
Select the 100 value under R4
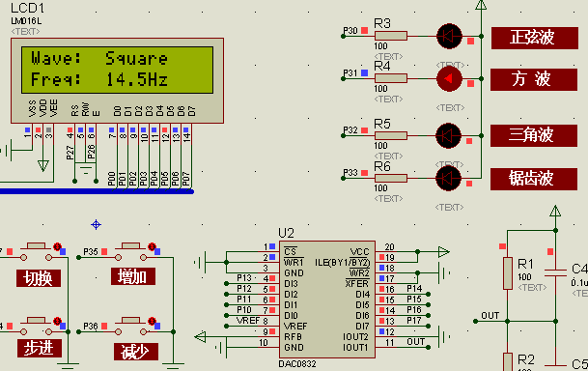380,89
